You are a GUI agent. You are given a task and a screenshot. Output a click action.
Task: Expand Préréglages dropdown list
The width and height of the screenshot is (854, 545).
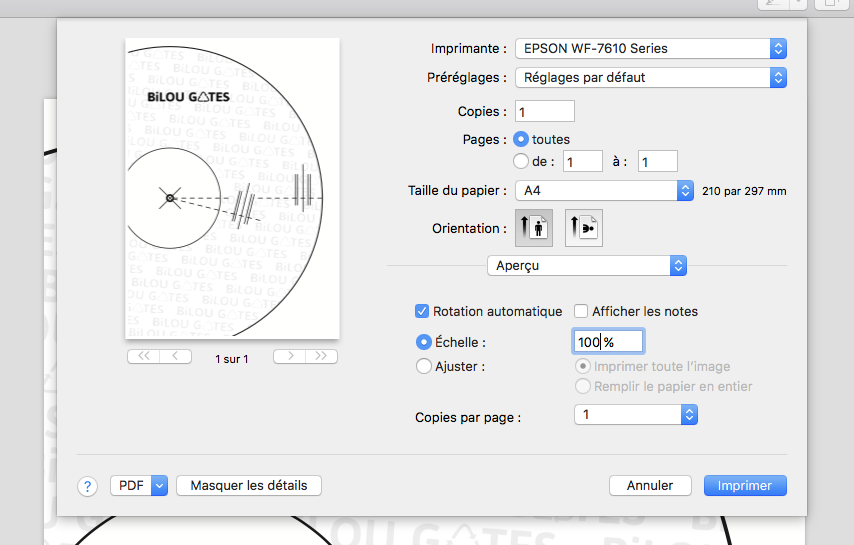tap(650, 77)
